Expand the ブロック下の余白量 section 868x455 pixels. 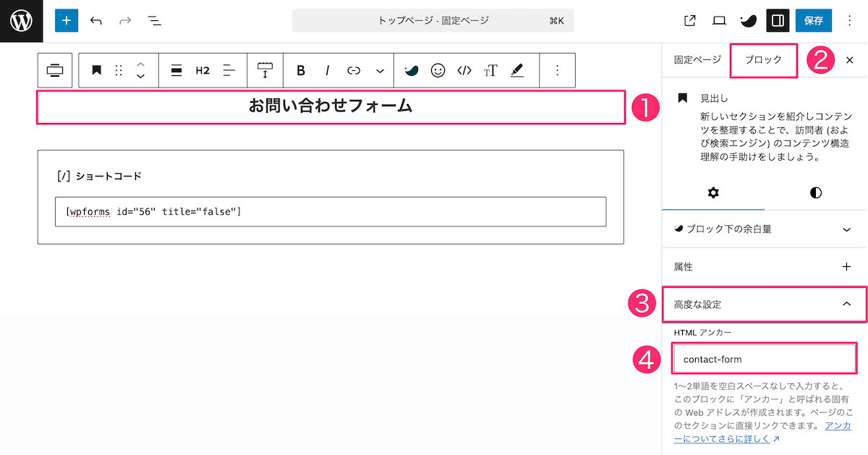click(763, 229)
